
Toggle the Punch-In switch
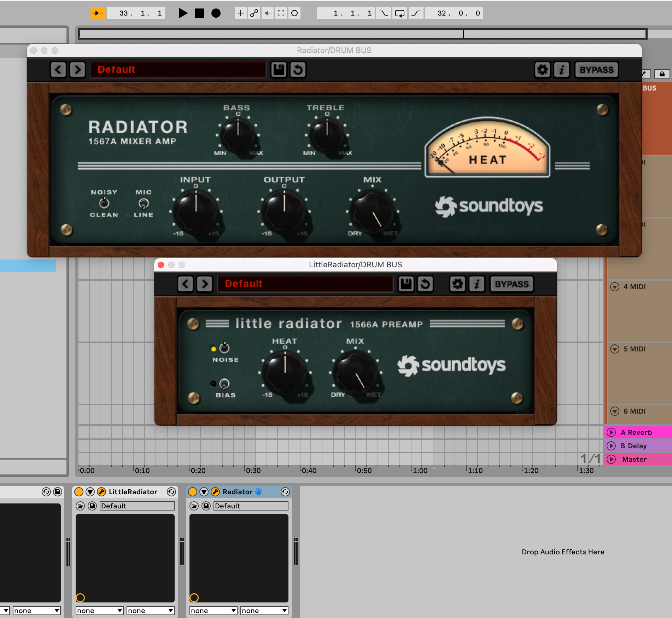(x=383, y=13)
